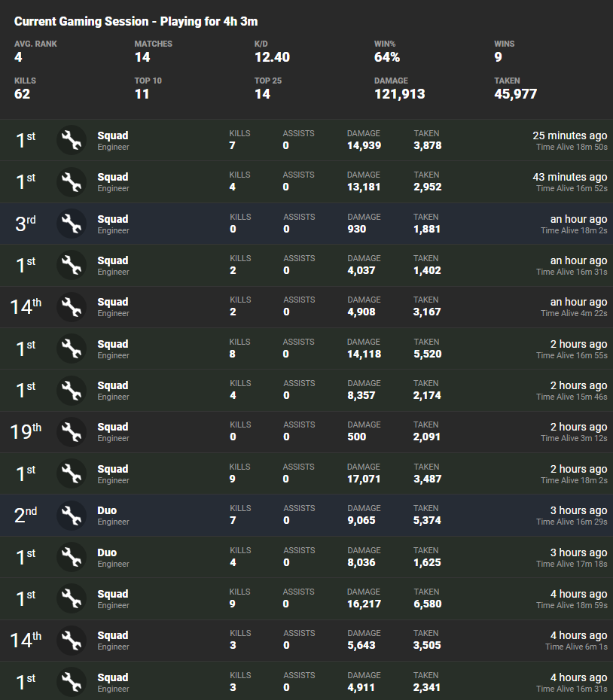Click the Engineer wrench icon for the 7-kill win
The image size is (613, 700).
72,141
